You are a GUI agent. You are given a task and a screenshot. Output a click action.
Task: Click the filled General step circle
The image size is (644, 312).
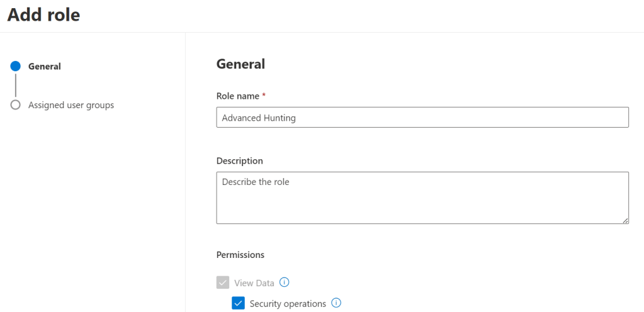coord(16,66)
